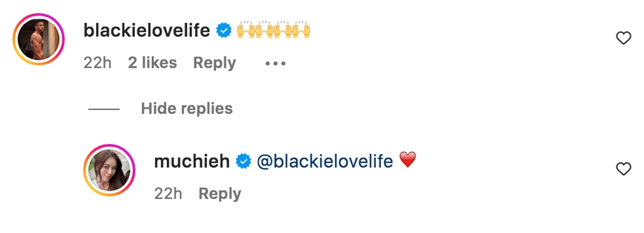Like the blackielovelife comment with heart icon
Screen dimensions: 644x233
624,39
